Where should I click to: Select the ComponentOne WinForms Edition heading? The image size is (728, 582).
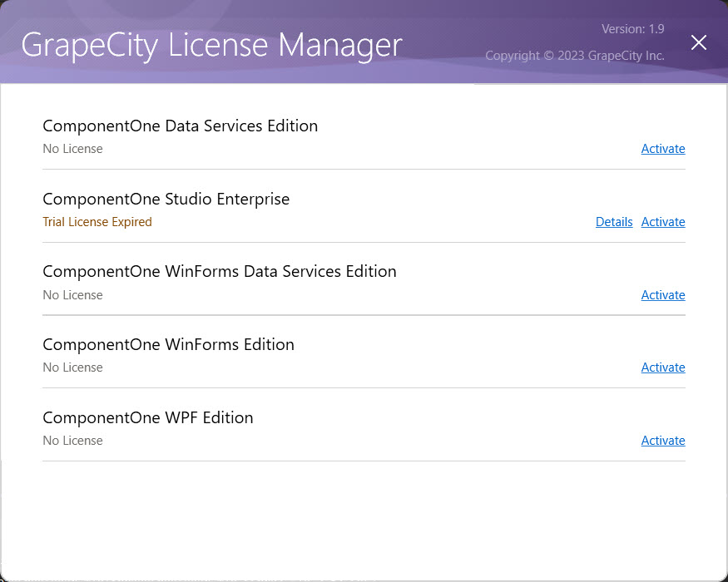[x=169, y=345]
